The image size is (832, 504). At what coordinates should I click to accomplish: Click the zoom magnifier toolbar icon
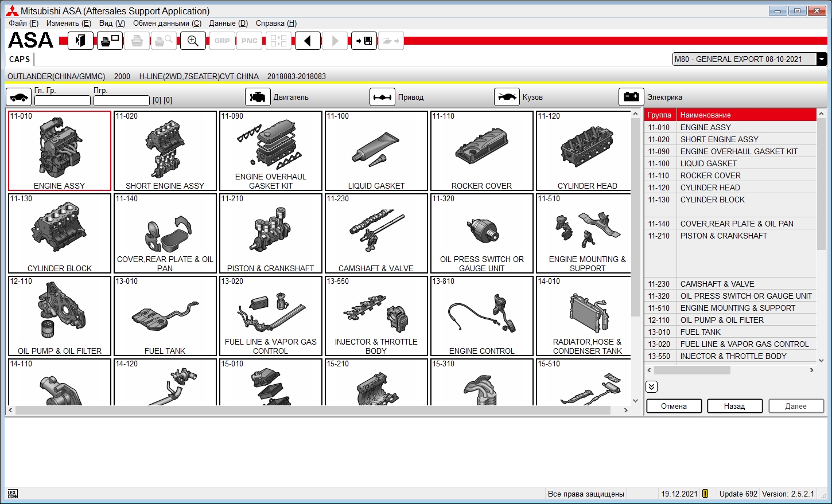(193, 41)
